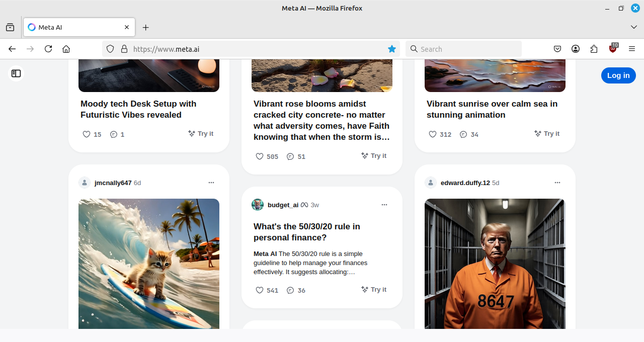This screenshot has width=644, height=342.
Task: Try it for Moody tech Desk Setup post
Action: point(201,134)
